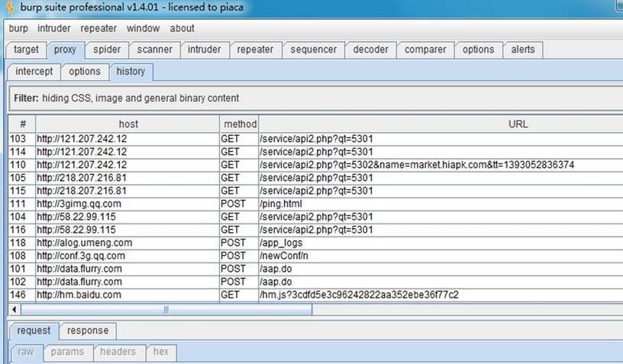Image resolution: width=623 pixels, height=364 pixels.
Task: Open the comparer tab
Action: tap(425, 50)
